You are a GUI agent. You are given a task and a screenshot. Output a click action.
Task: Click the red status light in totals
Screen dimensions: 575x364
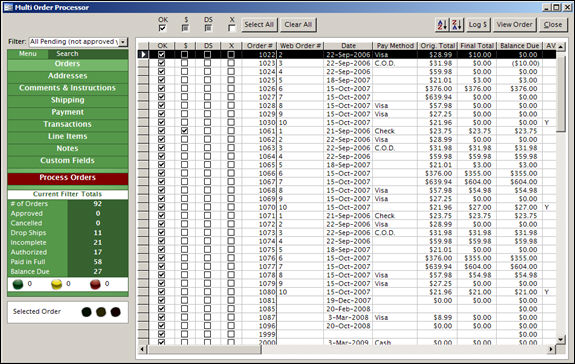click(x=95, y=284)
